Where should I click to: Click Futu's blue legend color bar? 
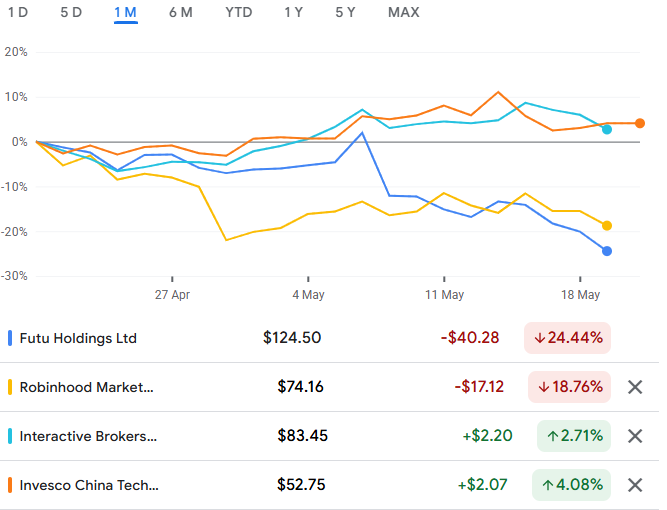click(10, 338)
